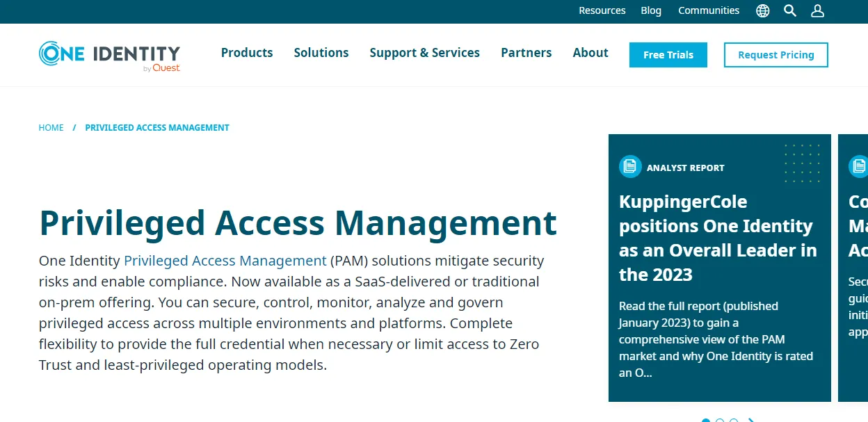Click the Analyst Report document icon
The width and height of the screenshot is (868, 422).
pos(630,166)
